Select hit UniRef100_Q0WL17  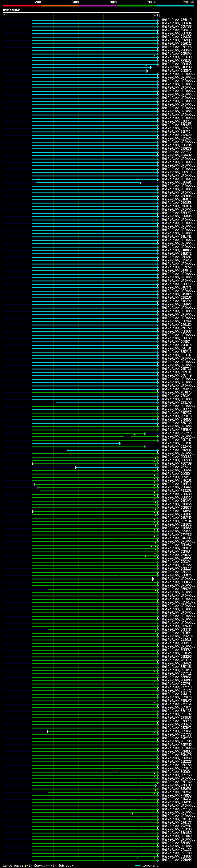coord(177,693)
